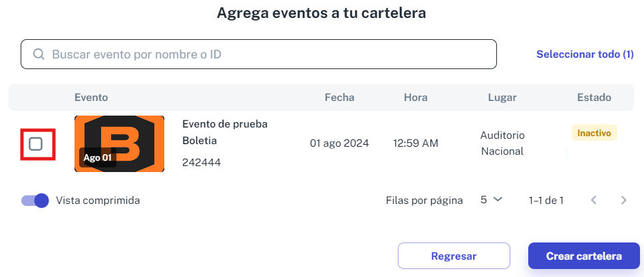This screenshot has width=644, height=277.
Task: Click Seleccionar todo (1) link
Action: click(x=585, y=54)
